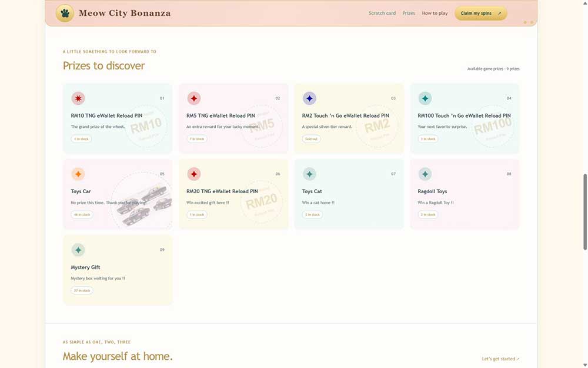Click 'As simple as one, two, three' subtitle
The width and height of the screenshot is (588, 368).
97,342
